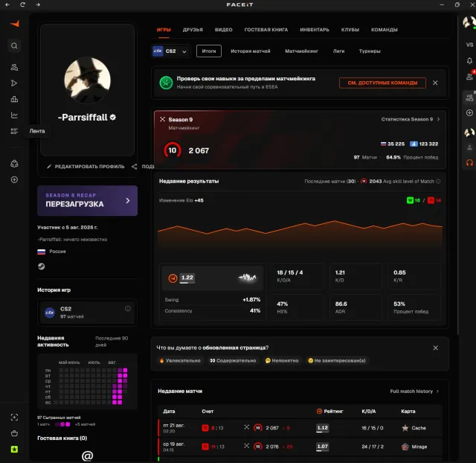Click the CS2 97 матчей history card
The image size is (476, 463).
pos(87,313)
